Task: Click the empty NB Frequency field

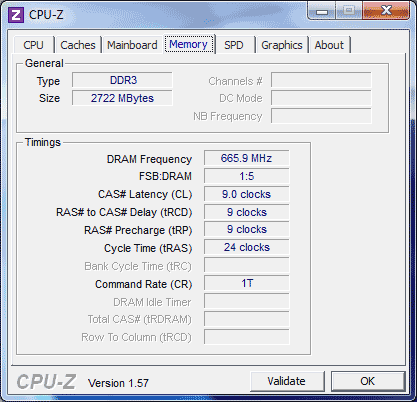Action: click(321, 116)
